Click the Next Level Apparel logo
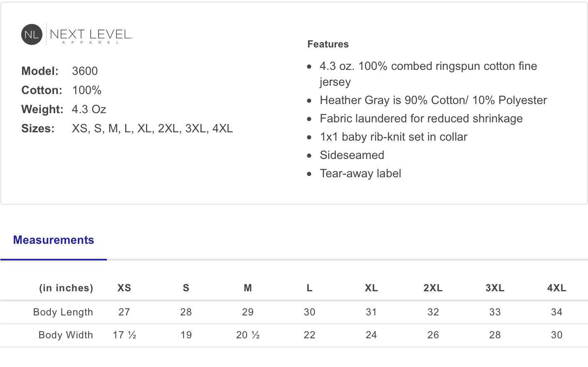This screenshot has height=367, width=588. tap(77, 34)
